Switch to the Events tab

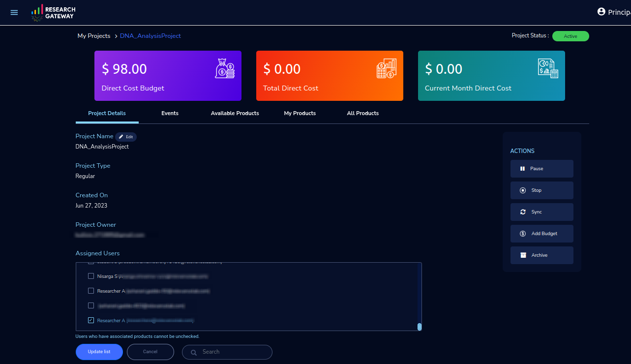170,113
